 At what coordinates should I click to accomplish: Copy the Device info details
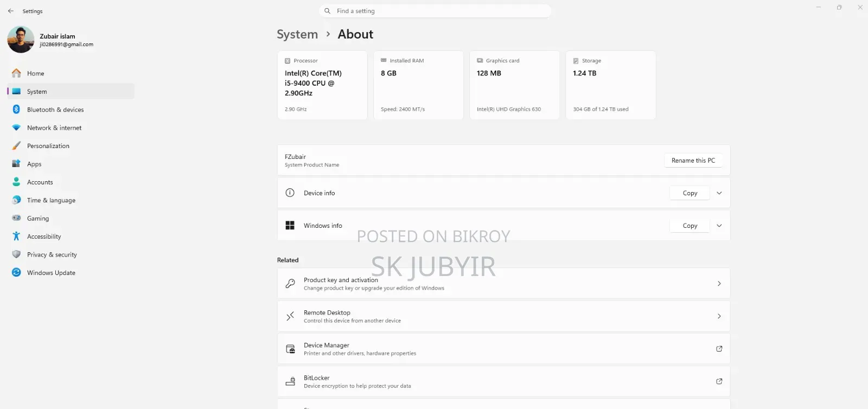[x=690, y=193]
